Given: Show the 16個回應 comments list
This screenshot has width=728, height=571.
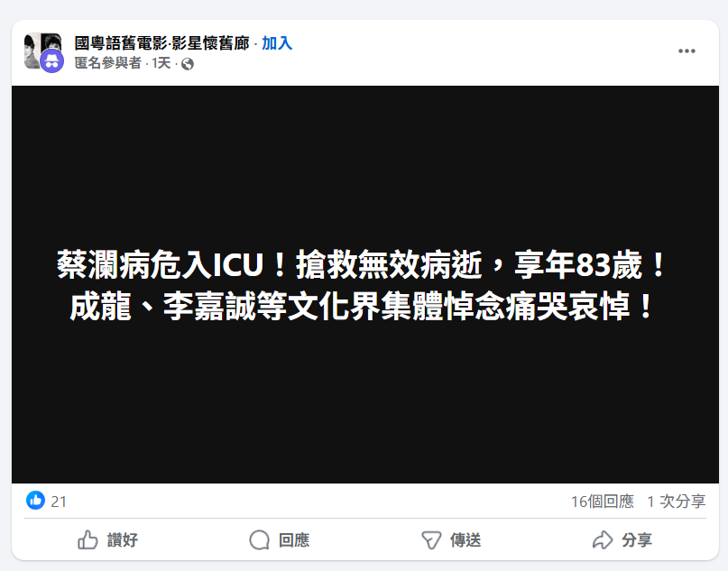Looking at the screenshot, I should (603, 502).
